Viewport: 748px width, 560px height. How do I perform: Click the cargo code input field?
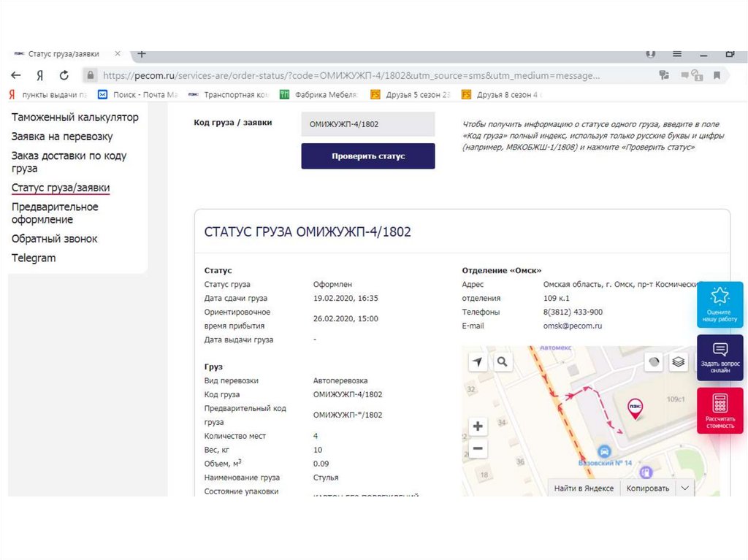pyautogui.click(x=367, y=124)
